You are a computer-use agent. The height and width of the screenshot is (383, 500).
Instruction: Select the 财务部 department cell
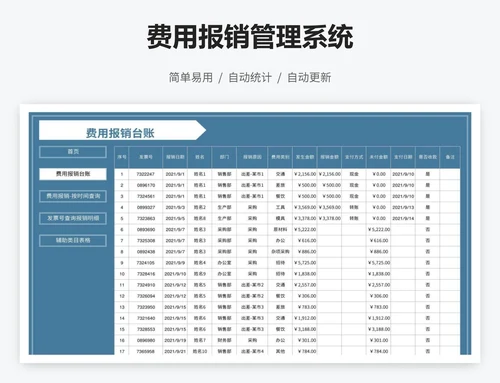[x=224, y=340]
